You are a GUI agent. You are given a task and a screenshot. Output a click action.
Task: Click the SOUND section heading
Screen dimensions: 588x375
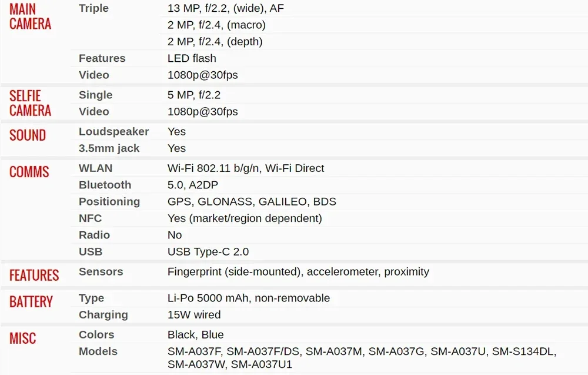28,135
